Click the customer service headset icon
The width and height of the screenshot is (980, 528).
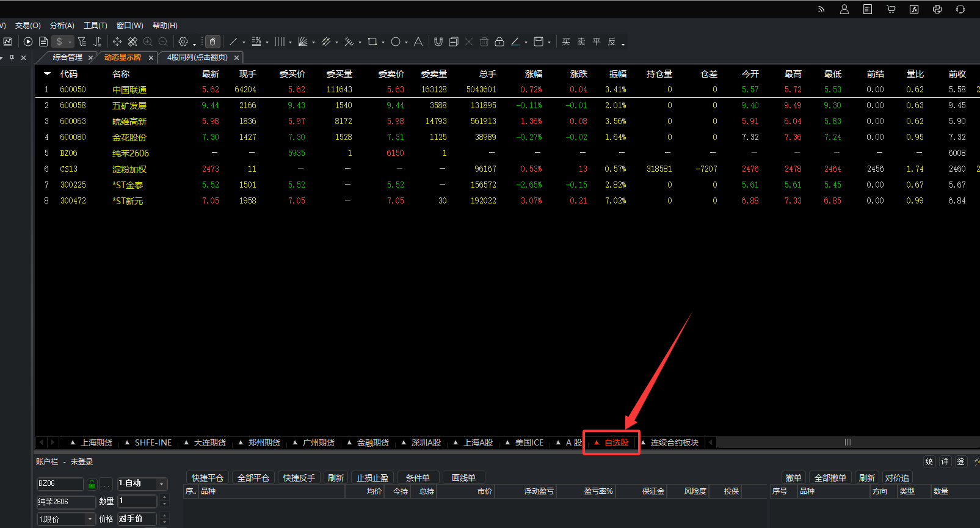coord(960,9)
